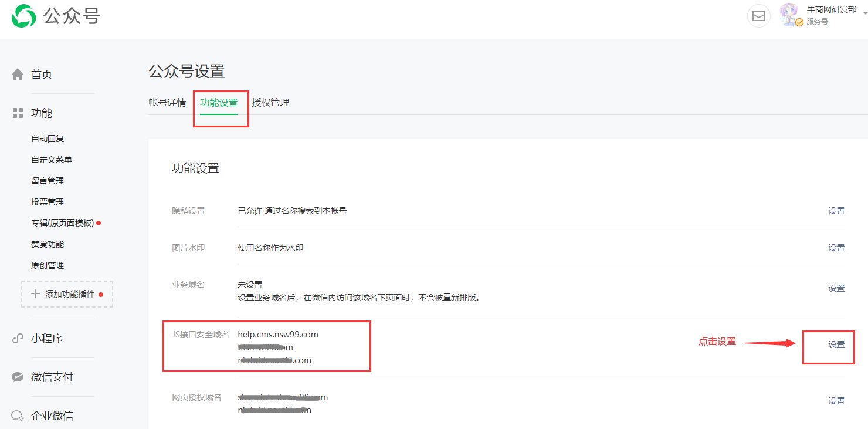Click 设置 for JS接口安全域名 row
Screen dimensions: 868x429
[x=836, y=344]
